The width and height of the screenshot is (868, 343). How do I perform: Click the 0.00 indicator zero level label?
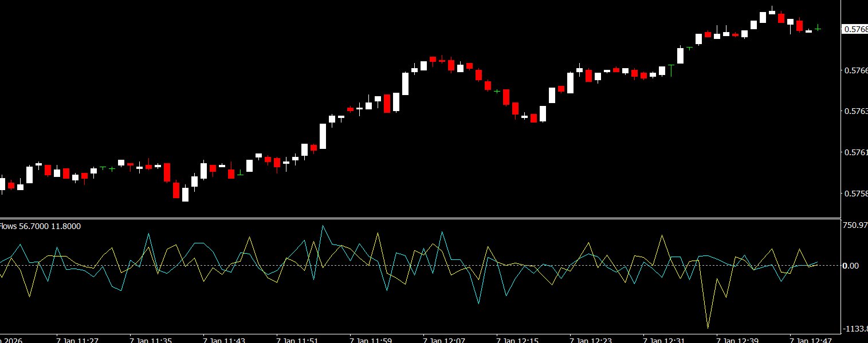pyautogui.click(x=851, y=266)
